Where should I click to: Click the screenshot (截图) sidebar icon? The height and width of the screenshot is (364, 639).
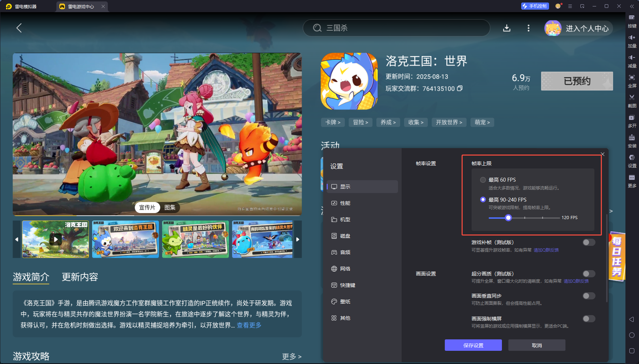632,100
